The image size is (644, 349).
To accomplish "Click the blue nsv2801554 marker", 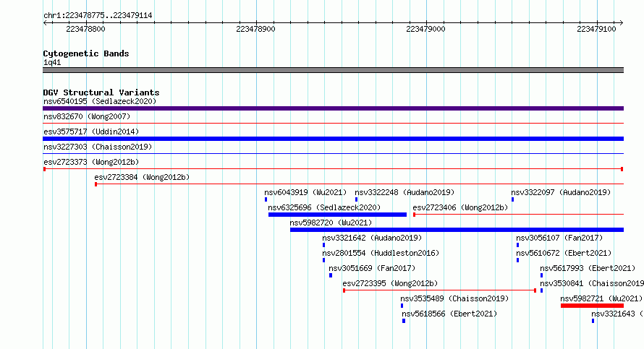I will coord(323,260).
